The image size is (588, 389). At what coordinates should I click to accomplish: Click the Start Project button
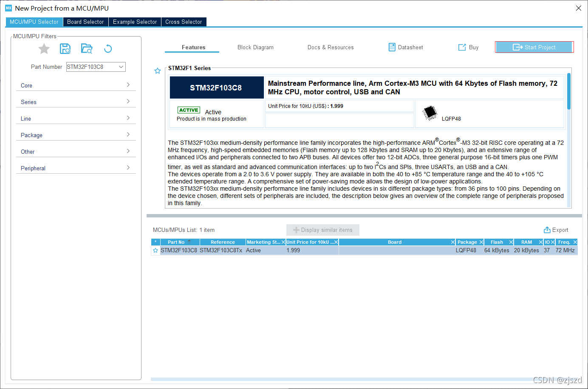(x=534, y=47)
